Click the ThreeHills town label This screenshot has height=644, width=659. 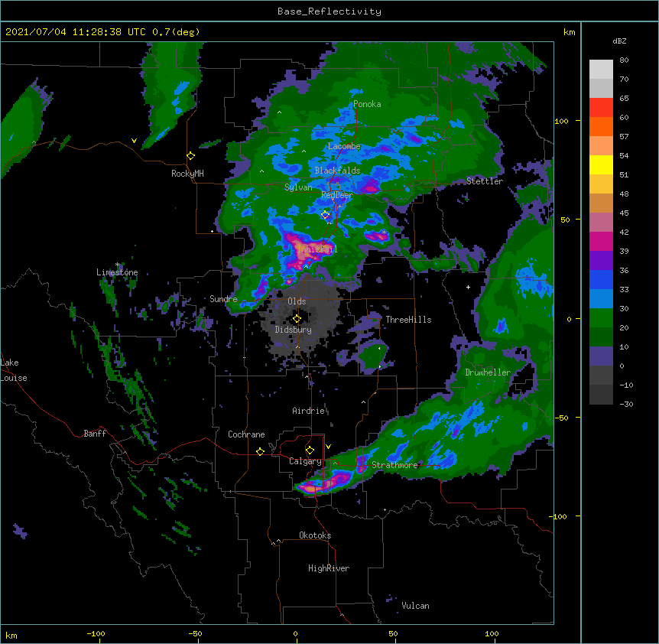[408, 320]
